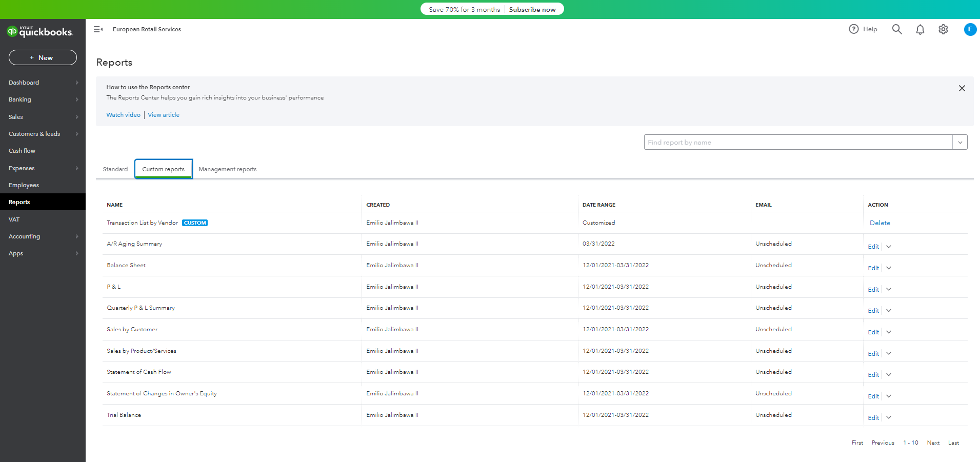Click the Find report by name field
The height and width of the screenshot is (462, 980).
(x=798, y=142)
